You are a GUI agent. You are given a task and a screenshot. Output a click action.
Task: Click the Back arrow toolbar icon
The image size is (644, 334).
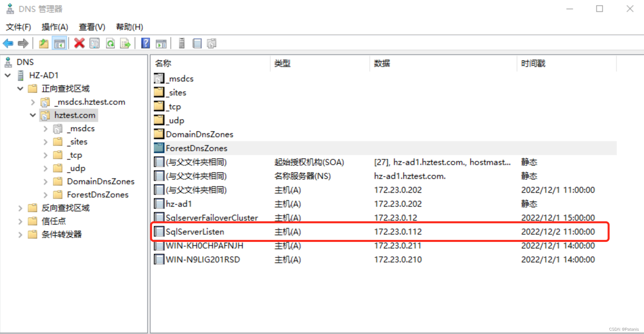pyautogui.click(x=8, y=43)
